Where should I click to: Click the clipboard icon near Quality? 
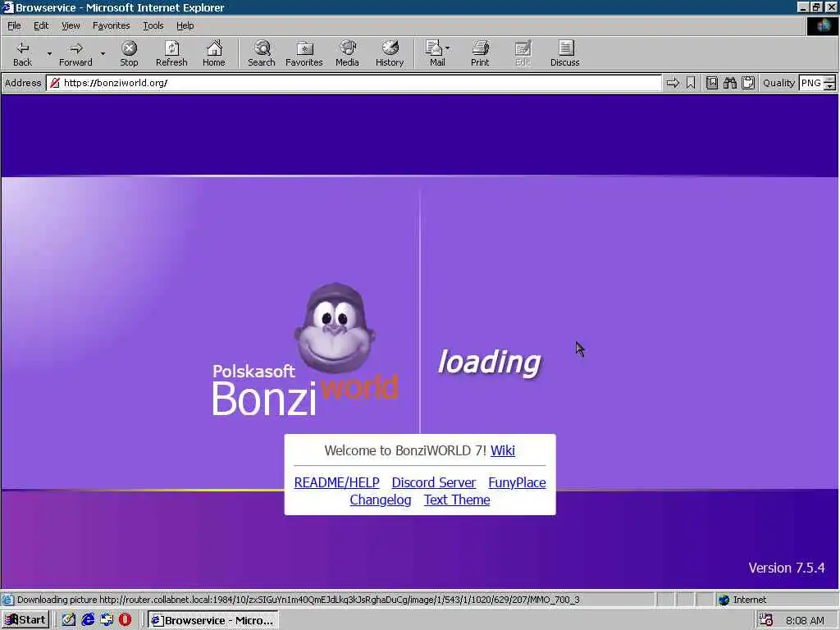click(748, 83)
